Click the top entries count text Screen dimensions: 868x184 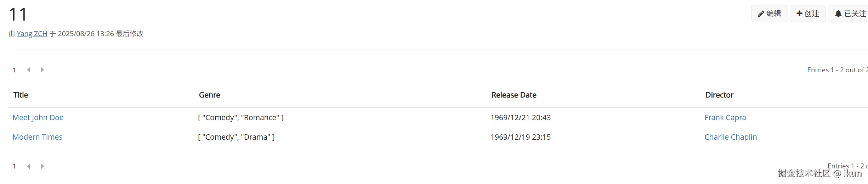tap(836, 70)
